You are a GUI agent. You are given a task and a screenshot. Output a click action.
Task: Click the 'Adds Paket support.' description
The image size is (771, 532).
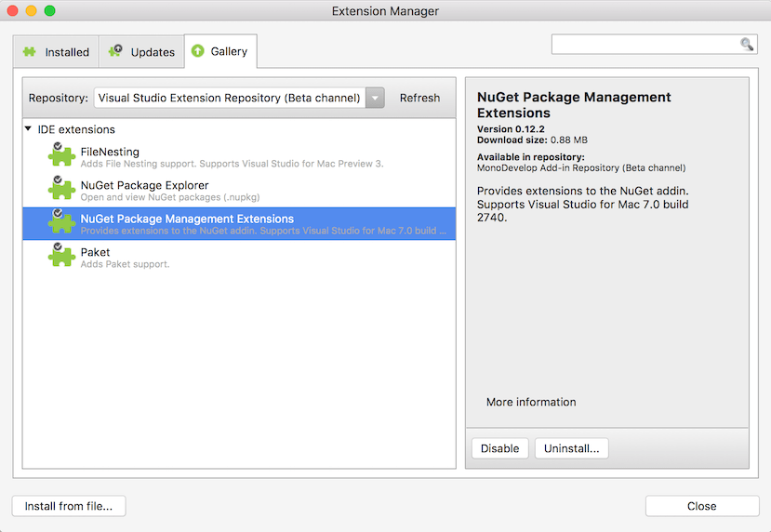125,264
